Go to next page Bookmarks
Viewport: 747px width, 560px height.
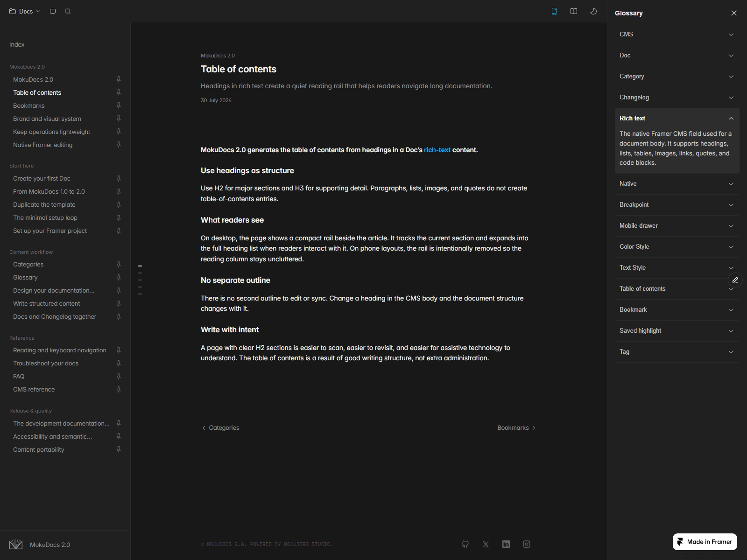516,428
